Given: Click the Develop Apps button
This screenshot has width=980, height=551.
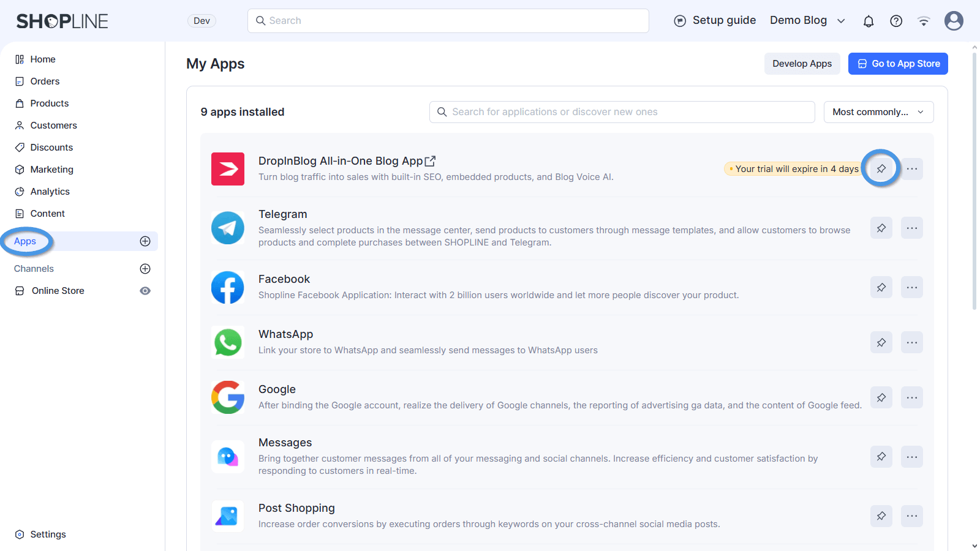Looking at the screenshot, I should coord(801,64).
